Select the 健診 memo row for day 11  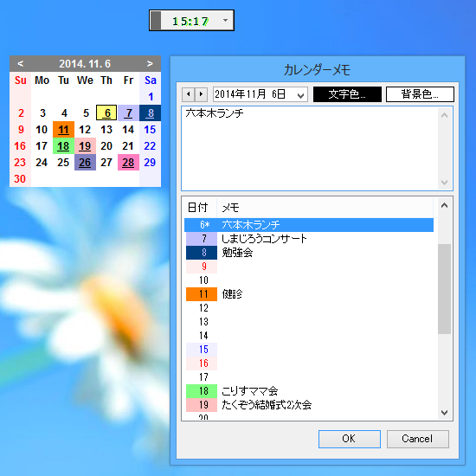pos(309,294)
